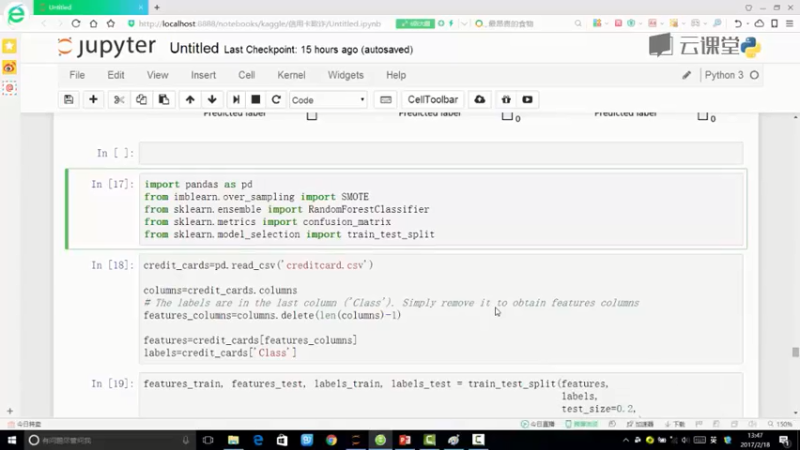Click the Cortana search box in taskbar
This screenshot has width=800, height=450.
(x=110, y=440)
